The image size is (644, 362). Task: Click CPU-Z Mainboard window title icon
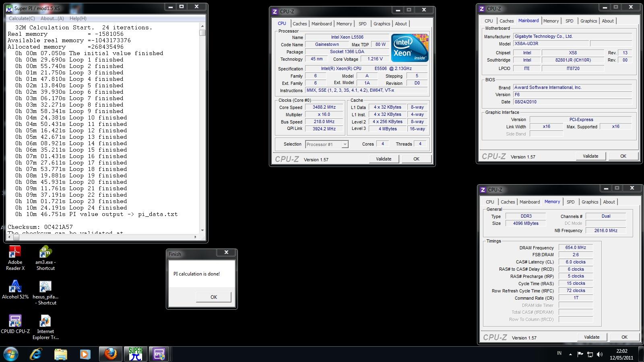(x=482, y=8)
